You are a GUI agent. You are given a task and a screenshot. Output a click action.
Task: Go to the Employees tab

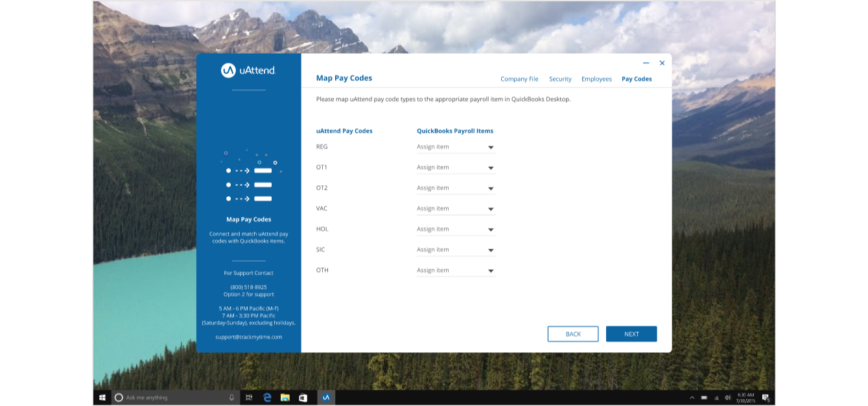pos(596,79)
